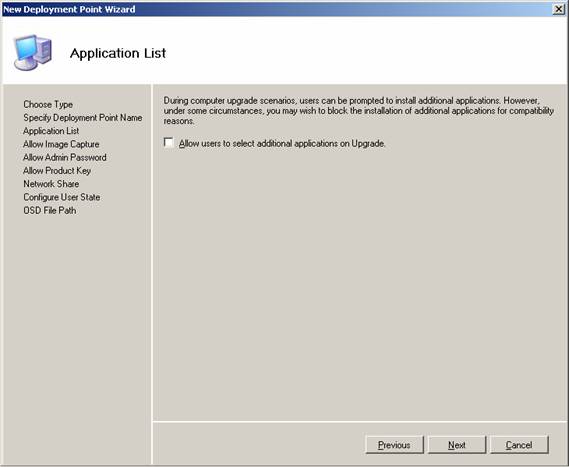Check the allow users additional applications checkbox
The width and height of the screenshot is (569, 467).
pyautogui.click(x=168, y=142)
